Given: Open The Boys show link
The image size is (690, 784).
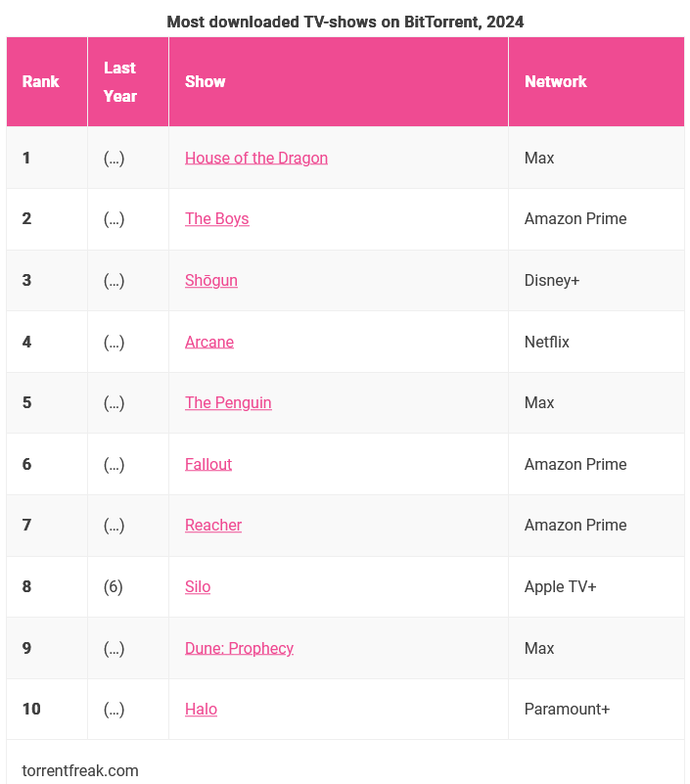Looking at the screenshot, I should point(217,219).
